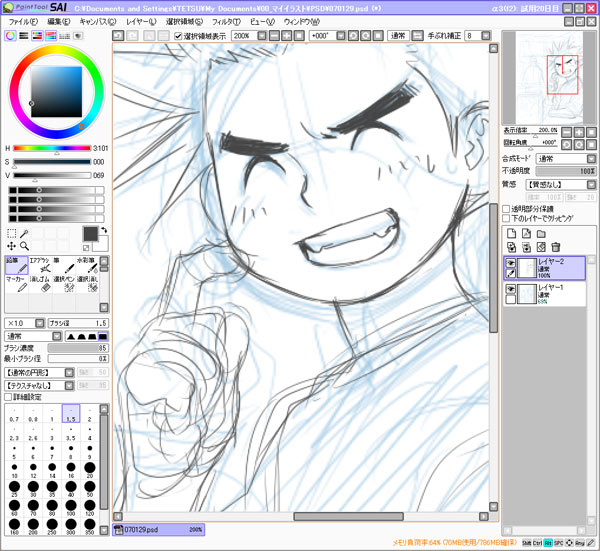Toggle the HSV slider panel
This screenshot has width=600, height=551.
pos(37,36)
